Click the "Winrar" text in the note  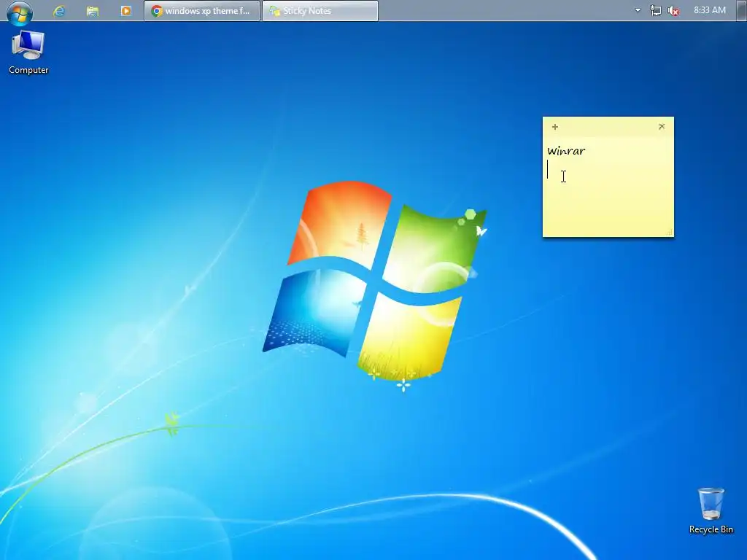point(566,151)
